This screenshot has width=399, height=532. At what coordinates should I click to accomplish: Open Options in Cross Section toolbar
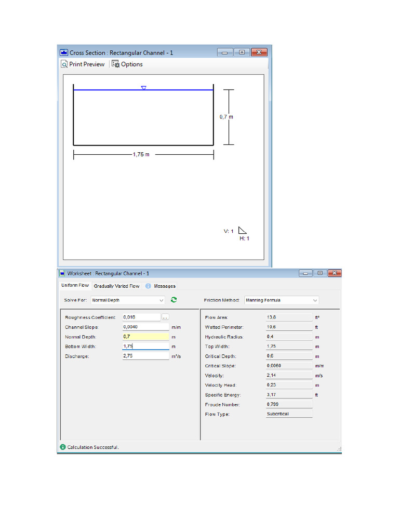(127, 64)
